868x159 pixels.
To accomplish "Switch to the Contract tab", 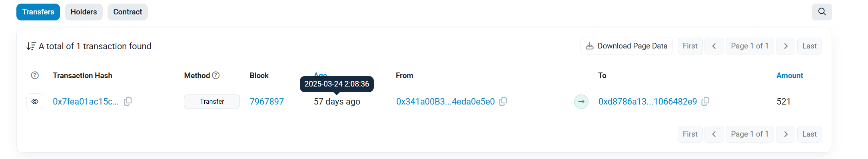I will [128, 12].
